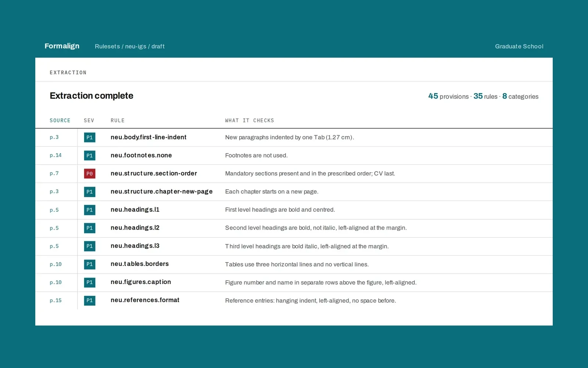Open the Graduate School account label
This screenshot has width=588, height=368.
519,46
